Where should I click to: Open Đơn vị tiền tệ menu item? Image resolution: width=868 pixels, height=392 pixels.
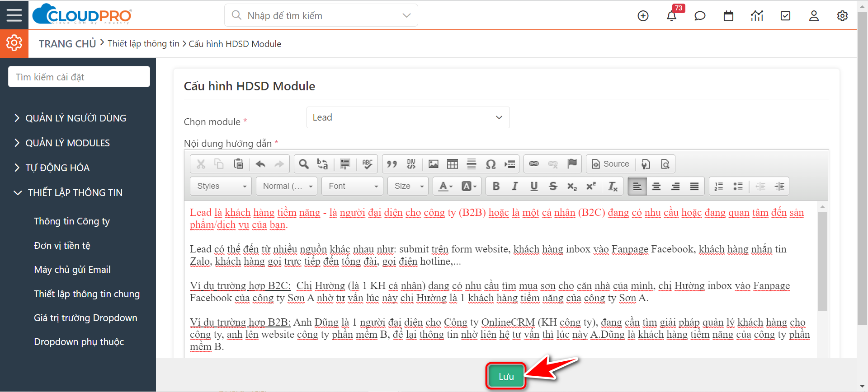coord(62,246)
